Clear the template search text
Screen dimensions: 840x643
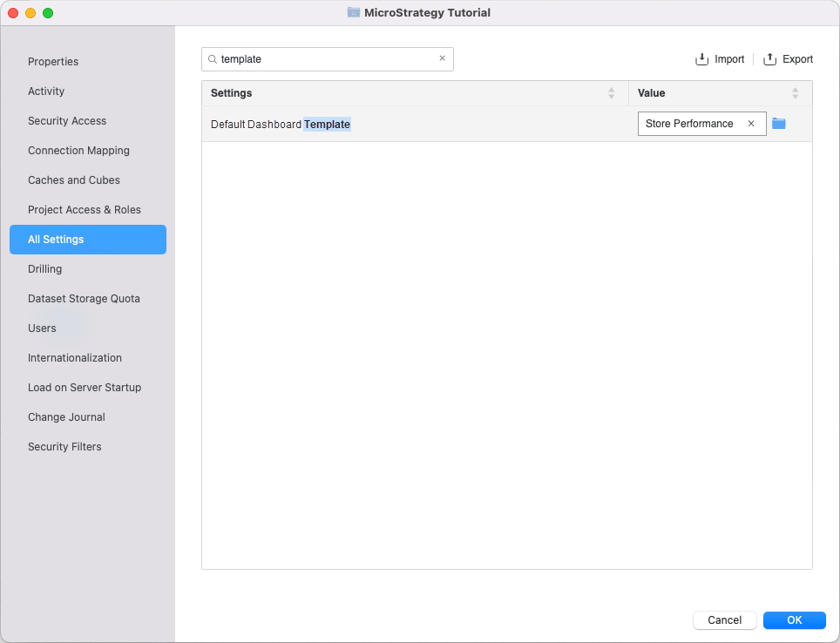pos(442,58)
